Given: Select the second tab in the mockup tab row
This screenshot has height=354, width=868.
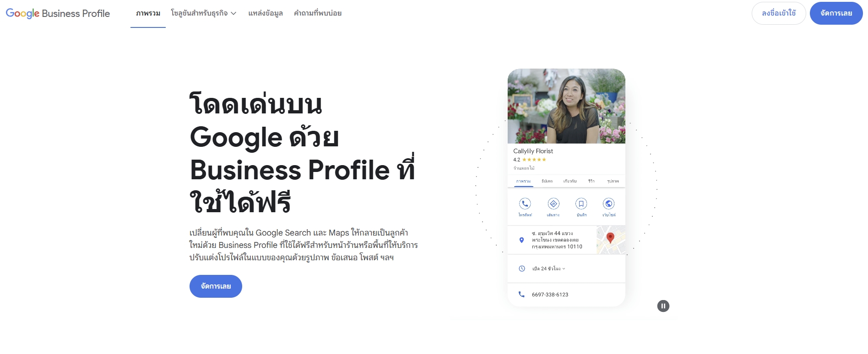Looking at the screenshot, I should [x=547, y=181].
